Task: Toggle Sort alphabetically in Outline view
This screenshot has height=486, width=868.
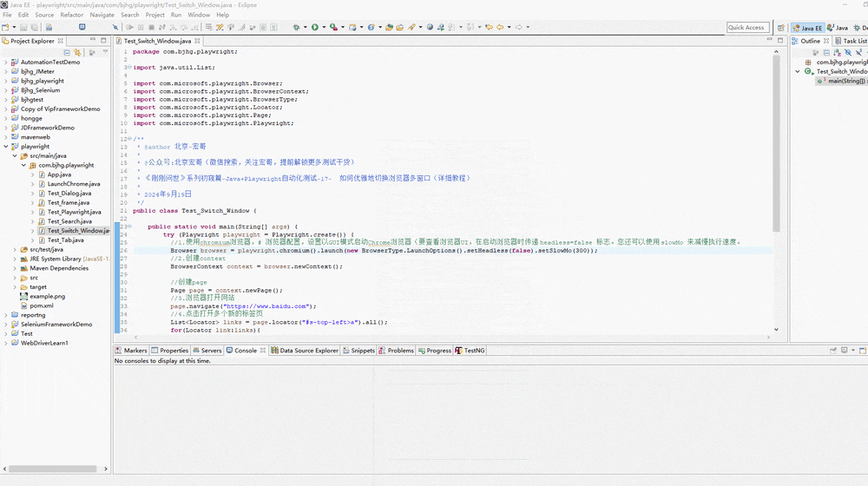Action: click(x=837, y=53)
